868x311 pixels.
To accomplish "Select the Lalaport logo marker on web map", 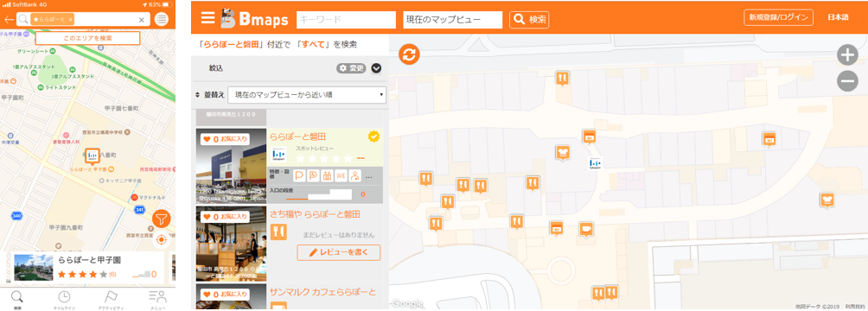I will [595, 164].
